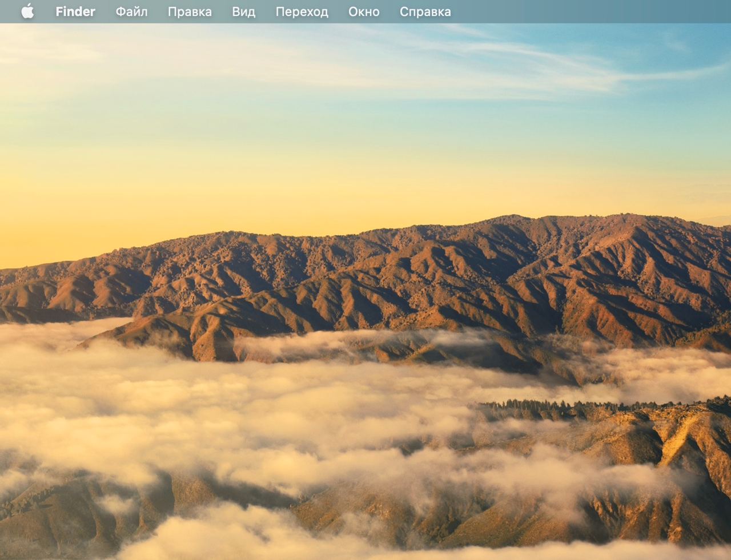Open the Окно menu
731x560 pixels.
point(364,11)
